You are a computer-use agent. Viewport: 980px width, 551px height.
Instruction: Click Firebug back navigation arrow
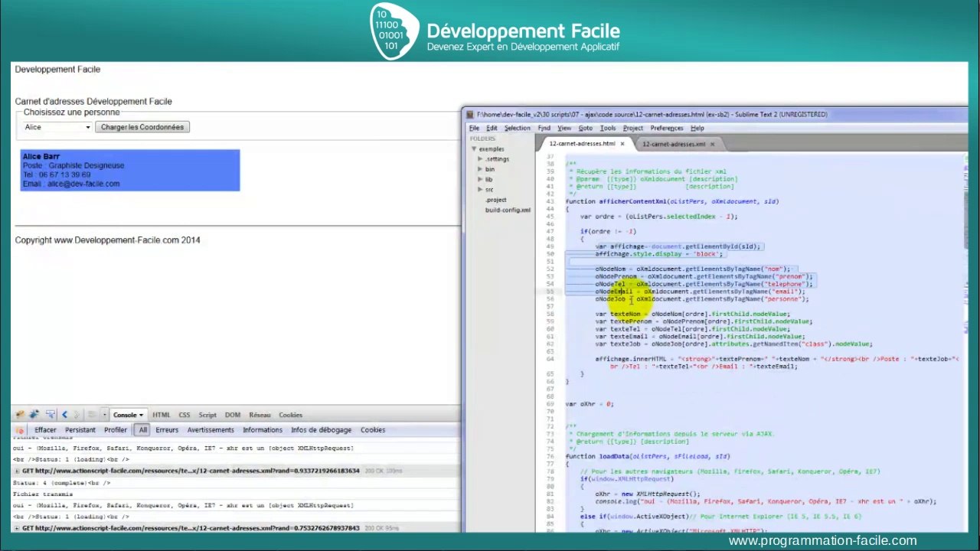point(64,415)
